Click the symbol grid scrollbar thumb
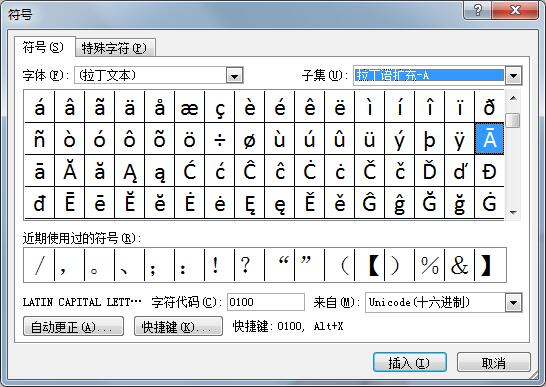546x387 pixels. coord(513,121)
